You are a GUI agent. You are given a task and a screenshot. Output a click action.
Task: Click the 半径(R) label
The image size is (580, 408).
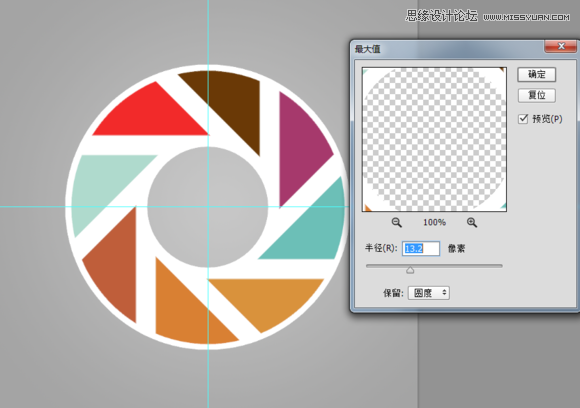pyautogui.click(x=381, y=248)
